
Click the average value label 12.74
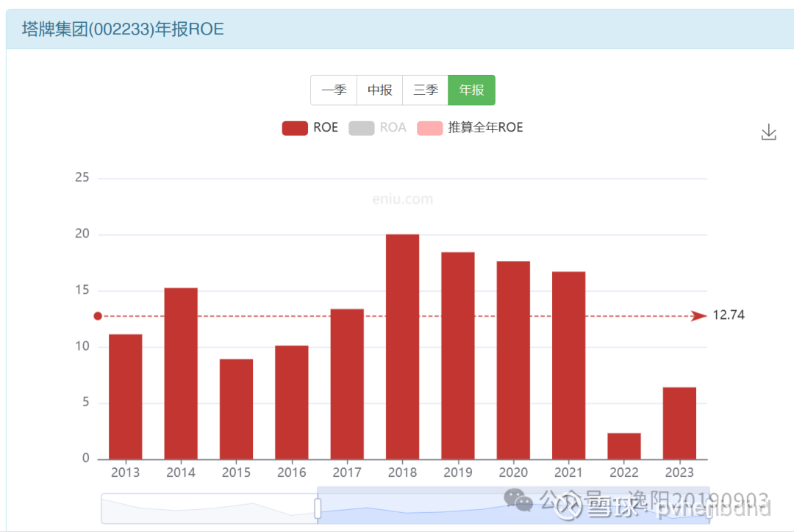click(729, 315)
